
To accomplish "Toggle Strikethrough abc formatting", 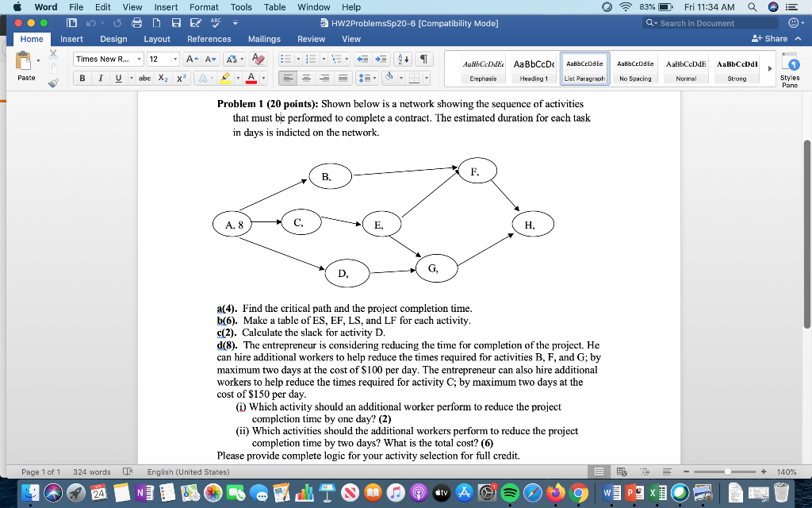I will [144, 79].
